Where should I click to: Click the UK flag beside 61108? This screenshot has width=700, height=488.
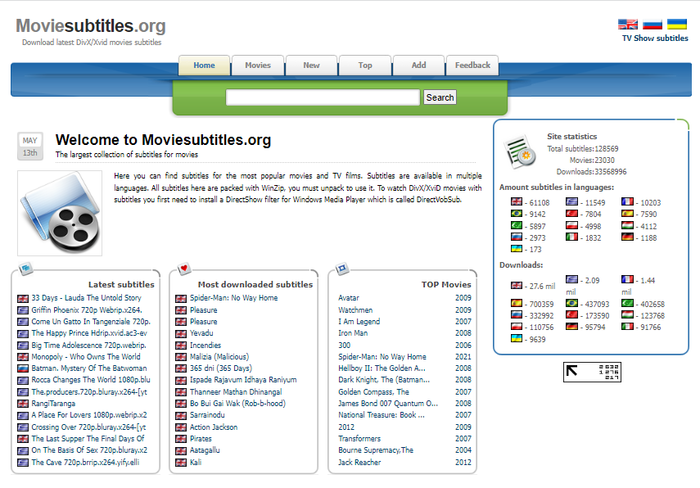(x=517, y=202)
